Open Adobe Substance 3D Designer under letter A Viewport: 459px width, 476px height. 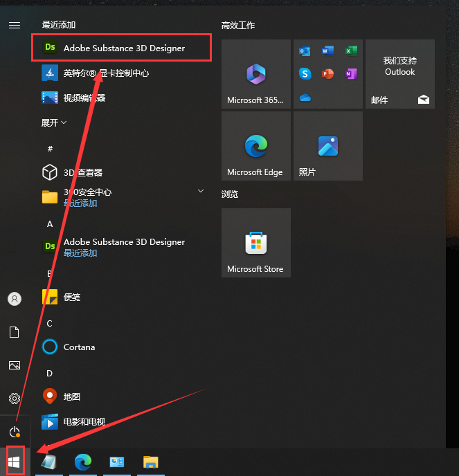[121, 247]
